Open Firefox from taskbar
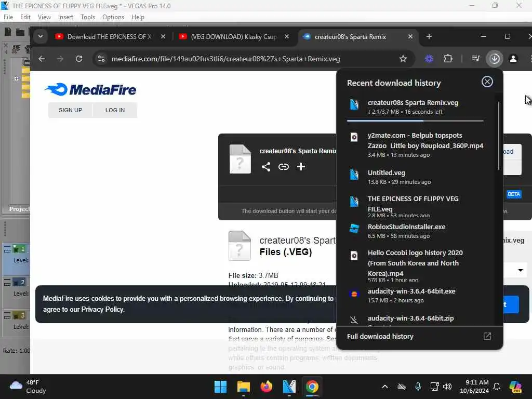The height and width of the screenshot is (399, 532). (267, 387)
